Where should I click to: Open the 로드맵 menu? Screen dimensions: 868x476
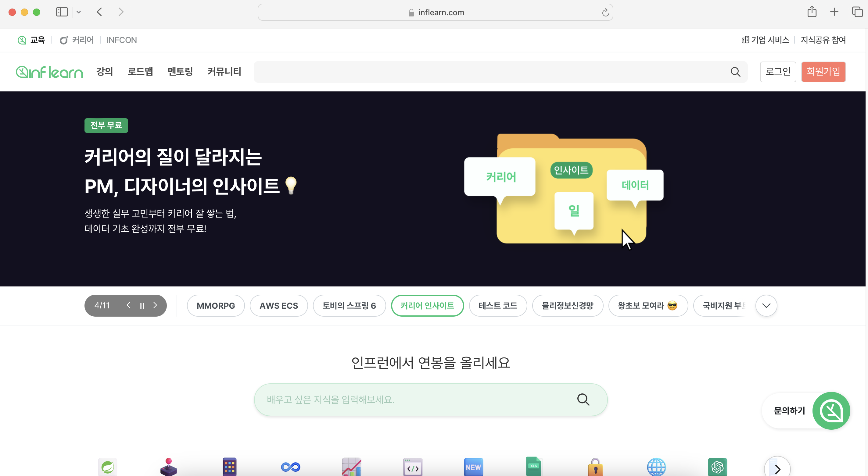tap(140, 71)
